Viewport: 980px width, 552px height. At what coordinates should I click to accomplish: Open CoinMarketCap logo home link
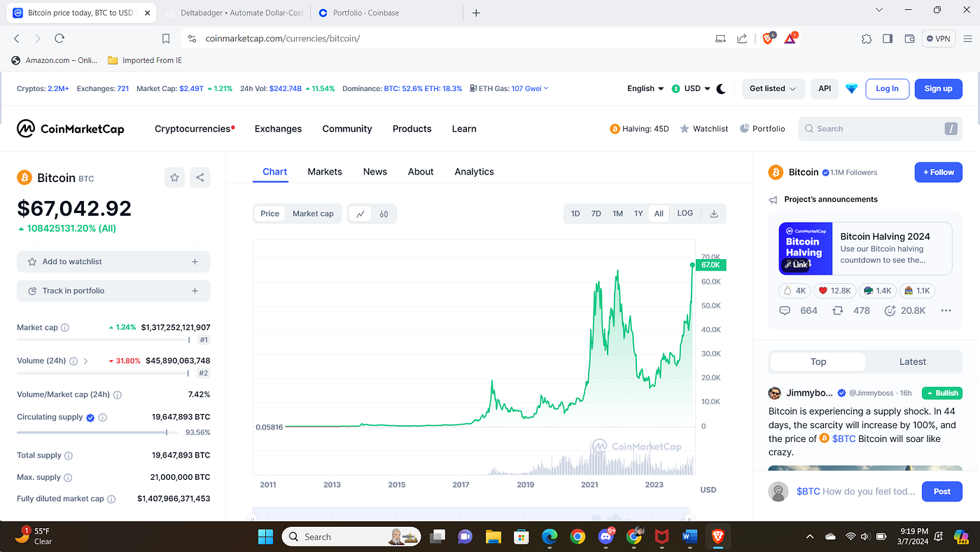[71, 128]
